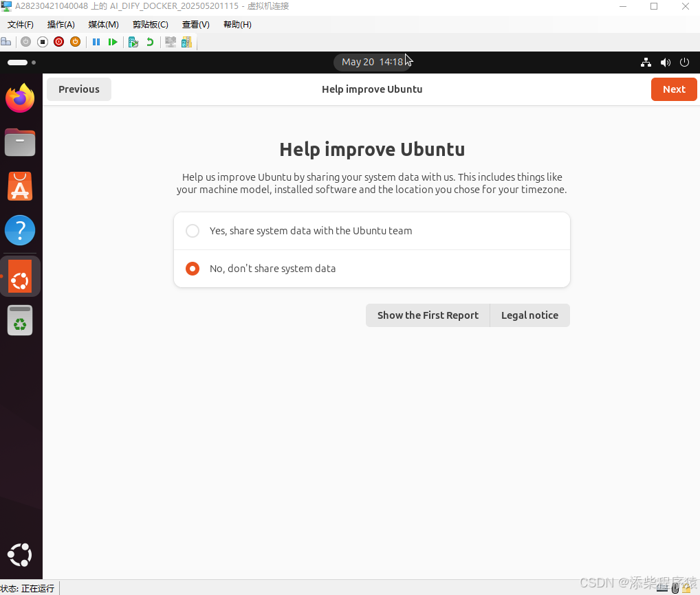
Task: Open the 查看(V) menu
Action: click(x=196, y=25)
